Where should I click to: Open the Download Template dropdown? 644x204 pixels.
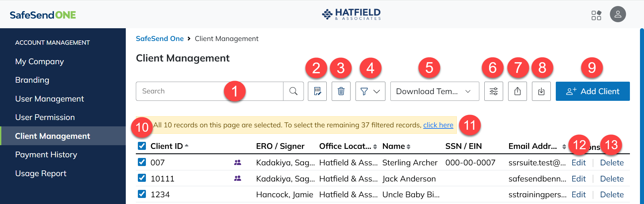coord(434,91)
